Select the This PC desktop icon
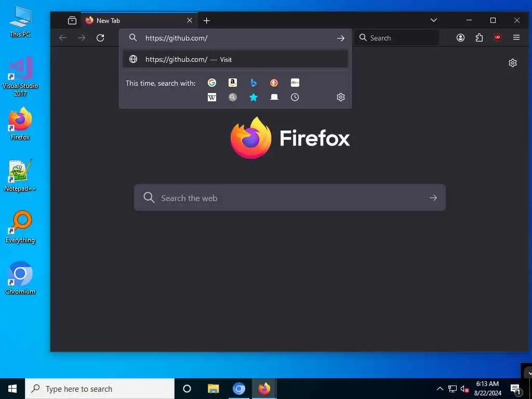The image size is (532, 399). coord(20,21)
